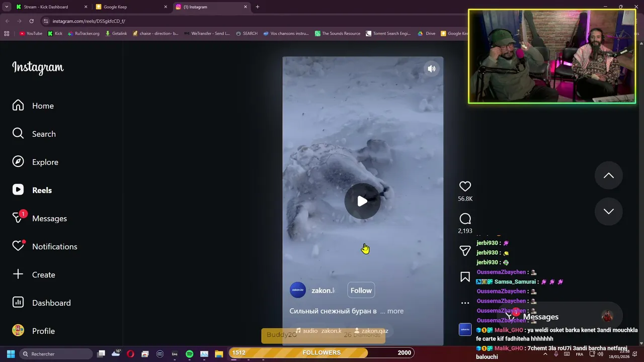Click the taskbar Rechercher search box
The width and height of the screenshot is (644, 362).
[x=56, y=354]
